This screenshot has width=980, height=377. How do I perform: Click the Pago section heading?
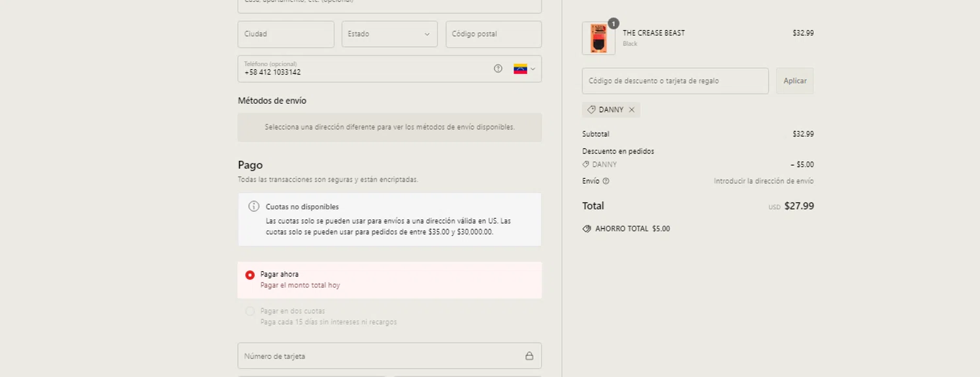pyautogui.click(x=250, y=165)
